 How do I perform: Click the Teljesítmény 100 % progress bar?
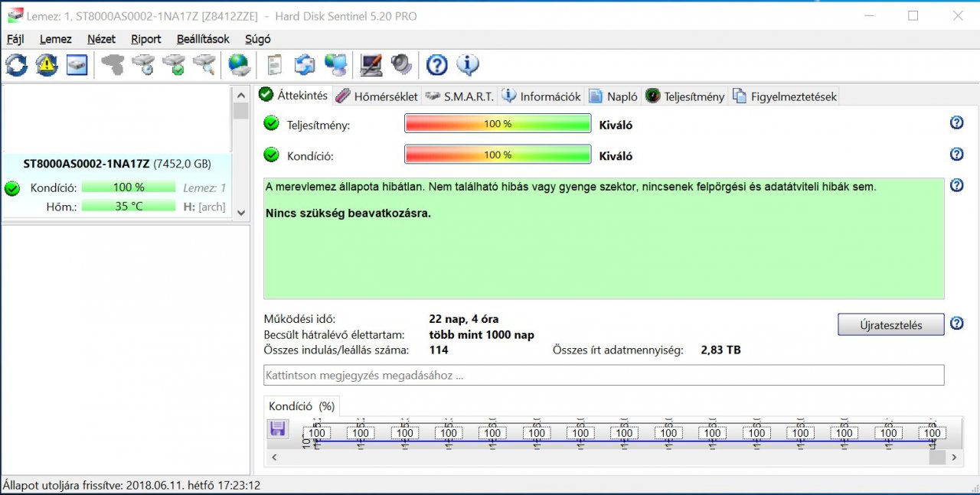coord(498,124)
